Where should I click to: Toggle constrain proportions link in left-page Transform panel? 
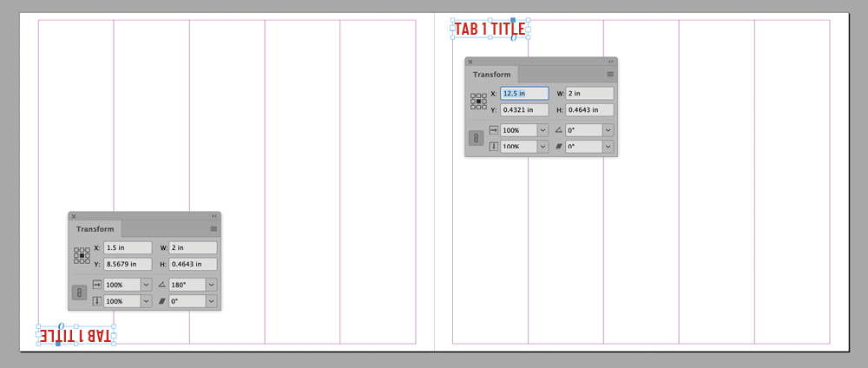(79, 292)
